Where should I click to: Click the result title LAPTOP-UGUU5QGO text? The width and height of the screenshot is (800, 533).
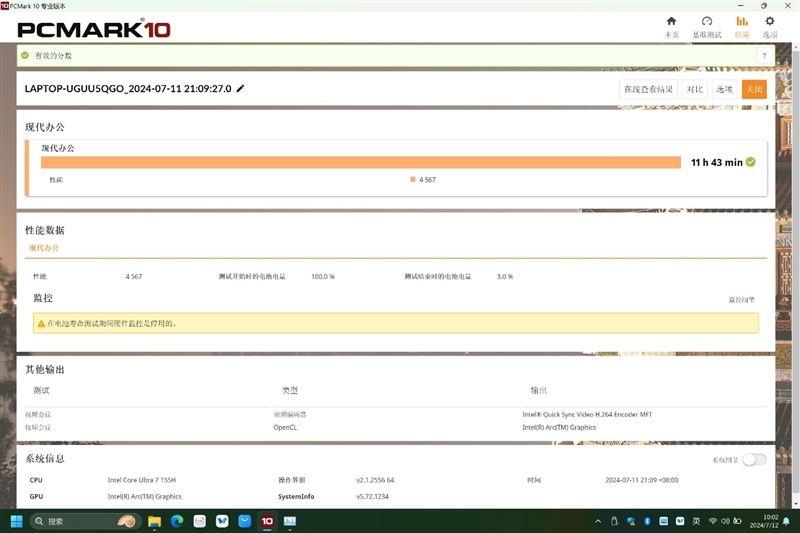coord(128,88)
